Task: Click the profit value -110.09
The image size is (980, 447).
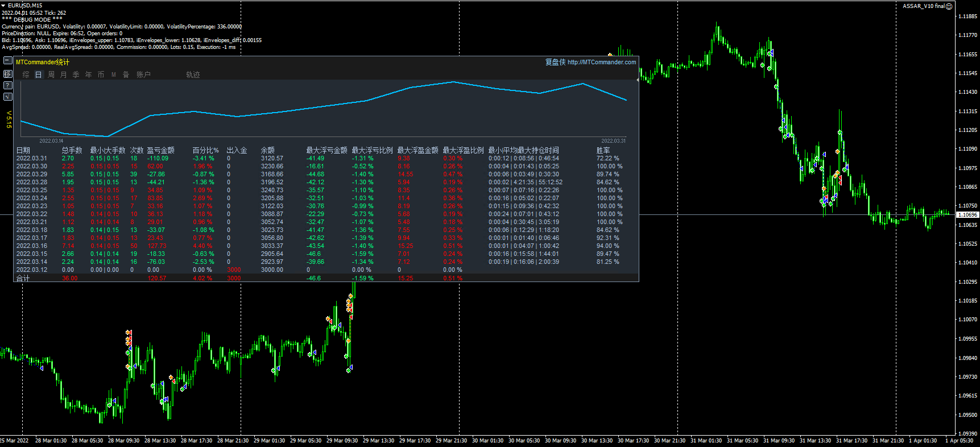Action: click(158, 158)
